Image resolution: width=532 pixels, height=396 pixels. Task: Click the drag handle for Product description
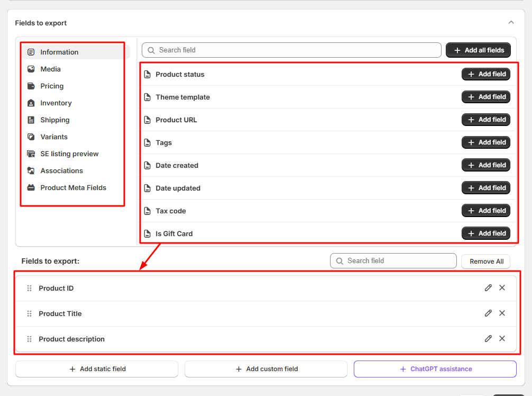(x=30, y=339)
